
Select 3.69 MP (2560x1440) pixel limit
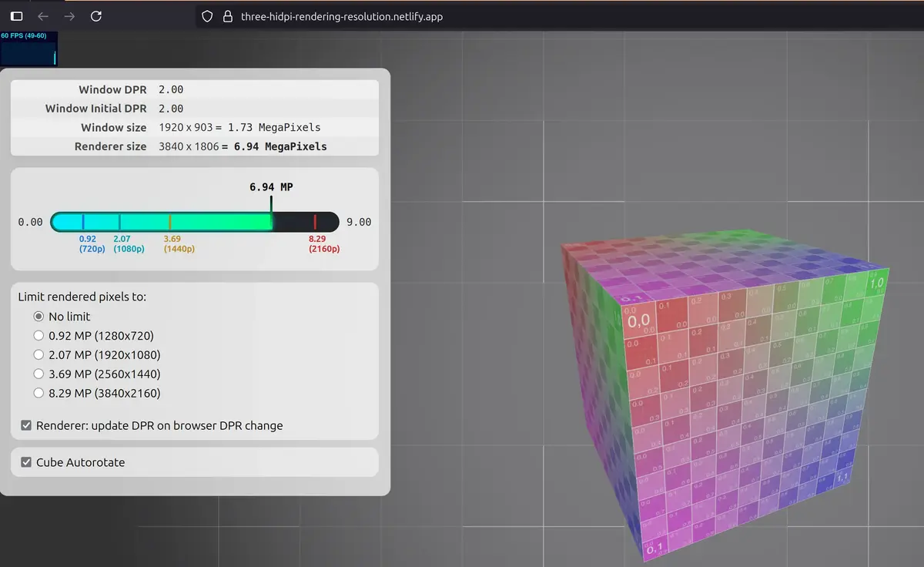click(x=39, y=374)
